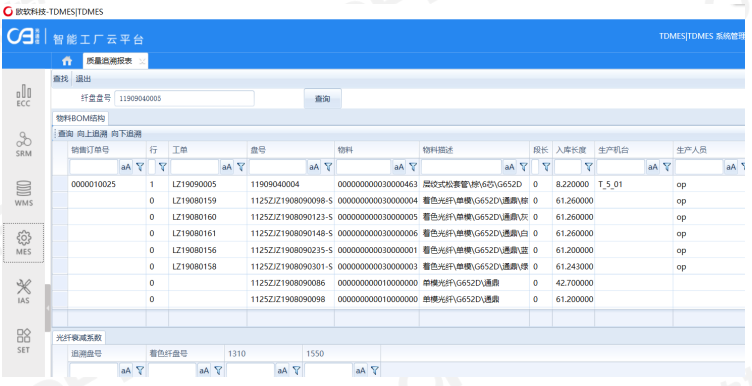Image resolution: width=752 pixels, height=386 pixels.
Task: Focus the 纤盘盘号 input field
Action: pyautogui.click(x=185, y=98)
